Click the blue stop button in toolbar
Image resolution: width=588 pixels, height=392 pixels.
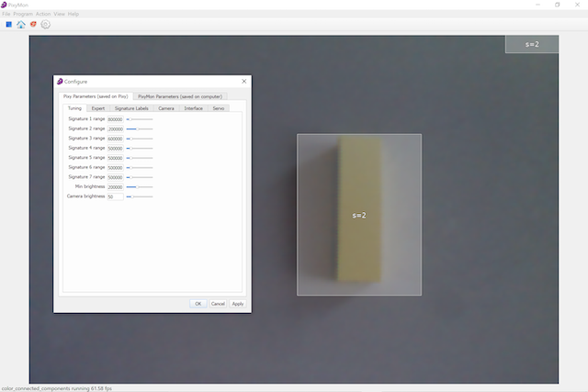click(9, 25)
